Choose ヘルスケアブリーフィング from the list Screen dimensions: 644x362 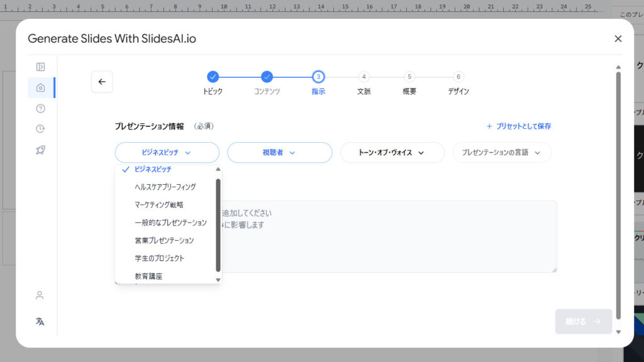[x=165, y=187]
